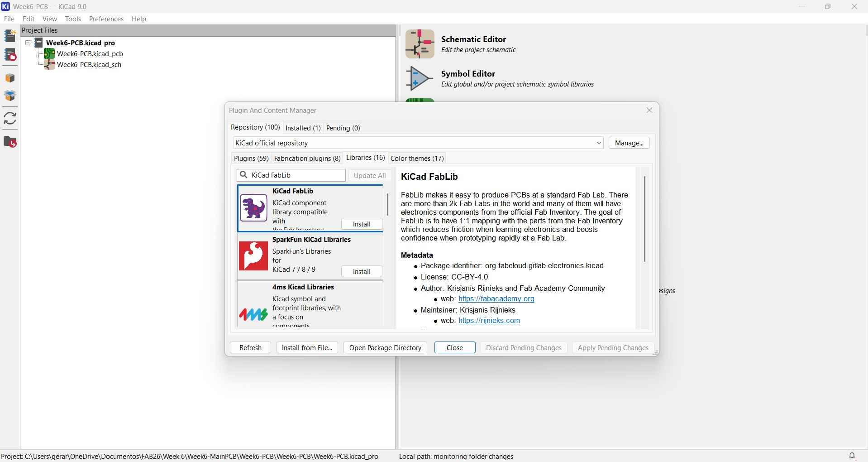The image size is (868, 462).
Task: Install the KiCad FabLib package
Action: [362, 224]
